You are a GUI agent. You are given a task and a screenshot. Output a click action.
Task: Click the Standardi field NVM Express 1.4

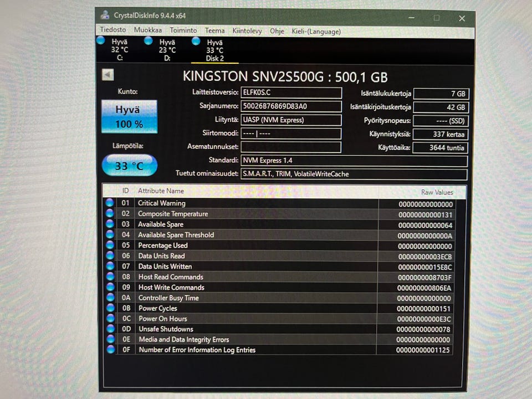tap(354, 161)
